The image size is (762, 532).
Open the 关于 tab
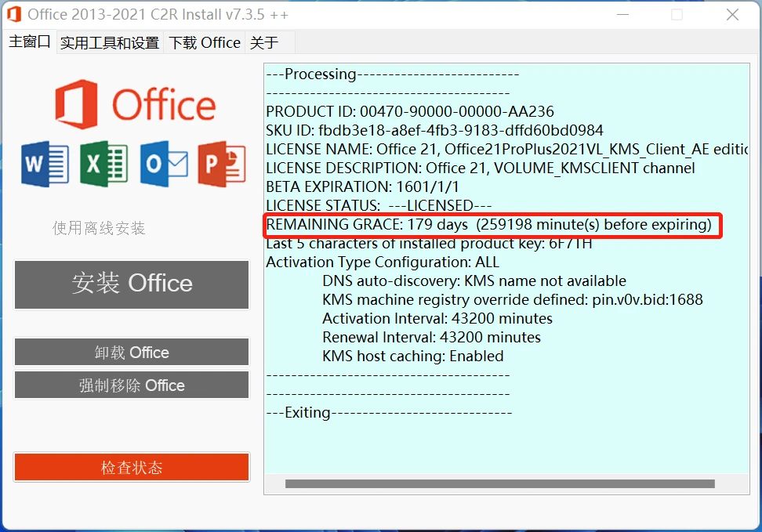pyautogui.click(x=264, y=43)
